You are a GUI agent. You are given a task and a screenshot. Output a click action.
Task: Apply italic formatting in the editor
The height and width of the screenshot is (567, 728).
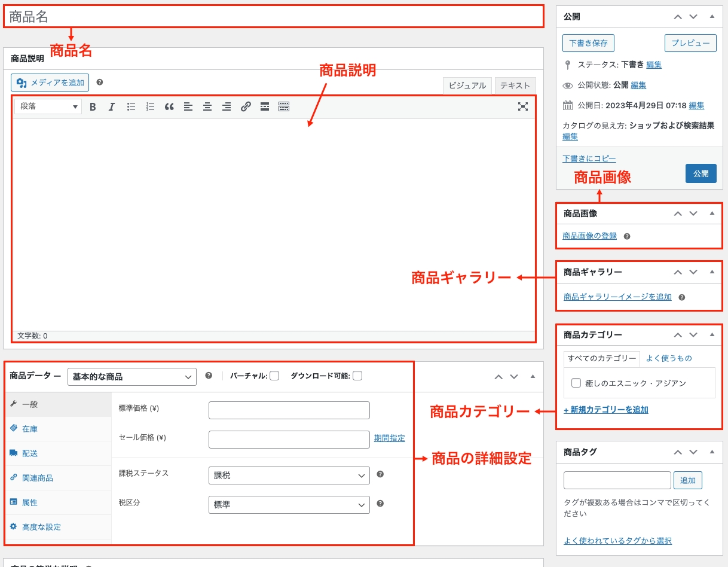point(111,107)
